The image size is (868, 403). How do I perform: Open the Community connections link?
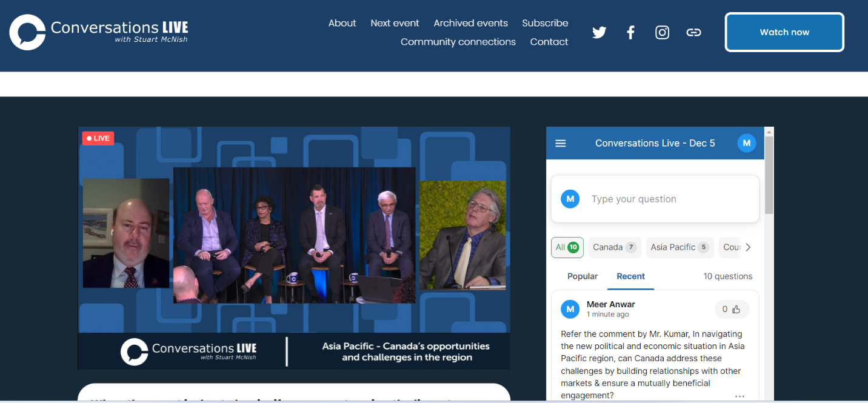(458, 42)
